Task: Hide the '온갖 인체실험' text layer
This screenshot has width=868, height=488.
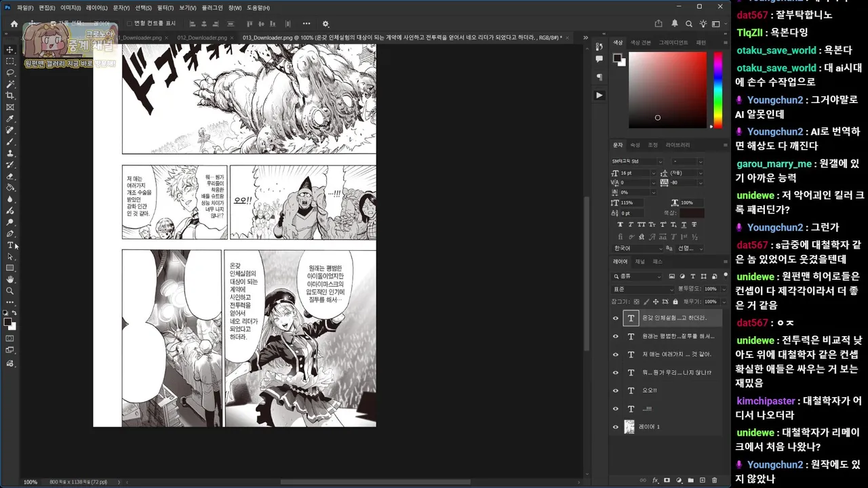Action: point(616,318)
